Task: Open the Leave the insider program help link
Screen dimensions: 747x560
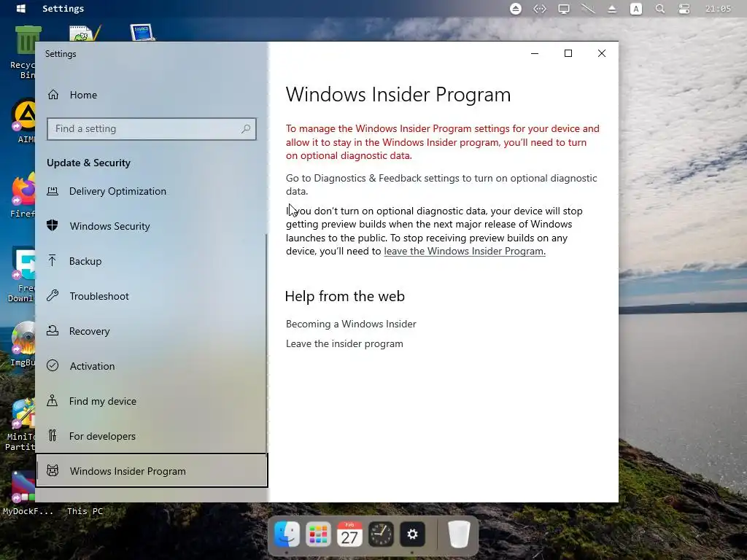Action: click(x=344, y=344)
